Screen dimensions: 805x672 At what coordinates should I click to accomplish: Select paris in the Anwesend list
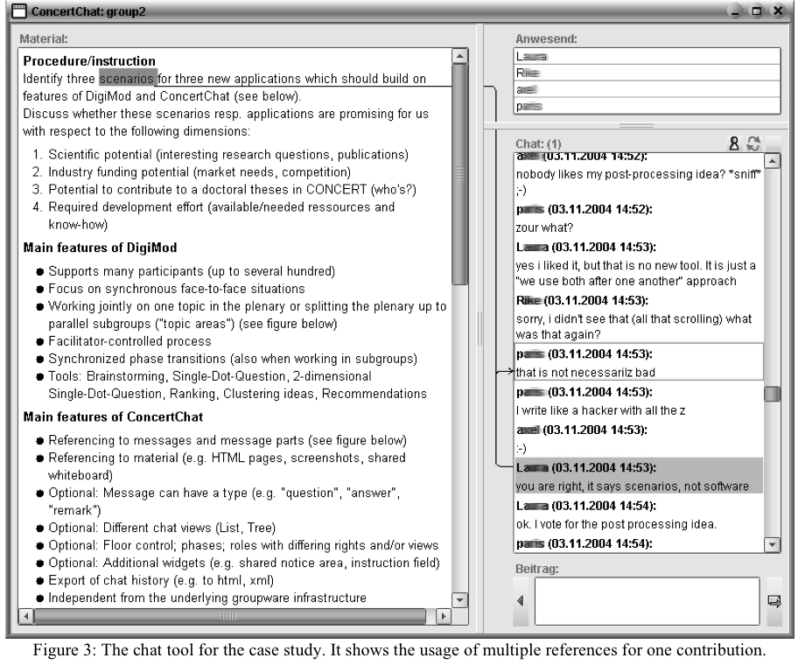[647, 106]
